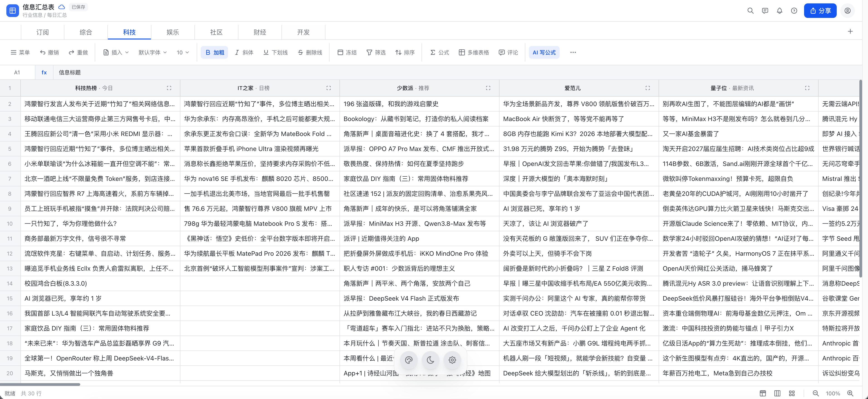This screenshot has width=868, height=399.
Task: Toggle 冻结 freeze panes
Action: (x=347, y=52)
